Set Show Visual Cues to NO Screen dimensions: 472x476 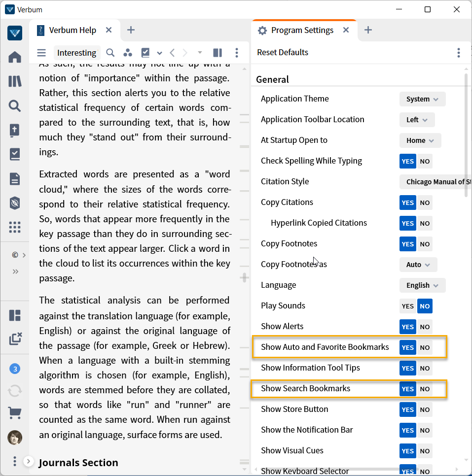(425, 451)
